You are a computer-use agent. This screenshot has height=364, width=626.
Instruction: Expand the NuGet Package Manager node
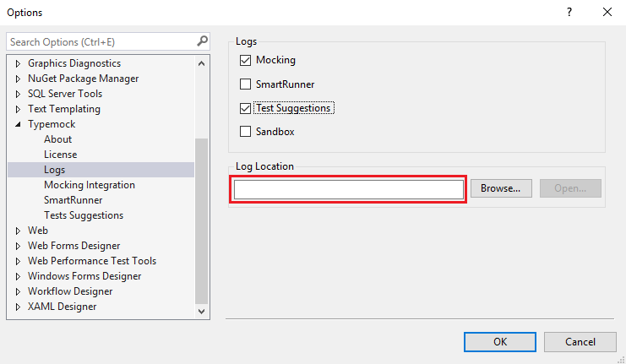tap(19, 79)
